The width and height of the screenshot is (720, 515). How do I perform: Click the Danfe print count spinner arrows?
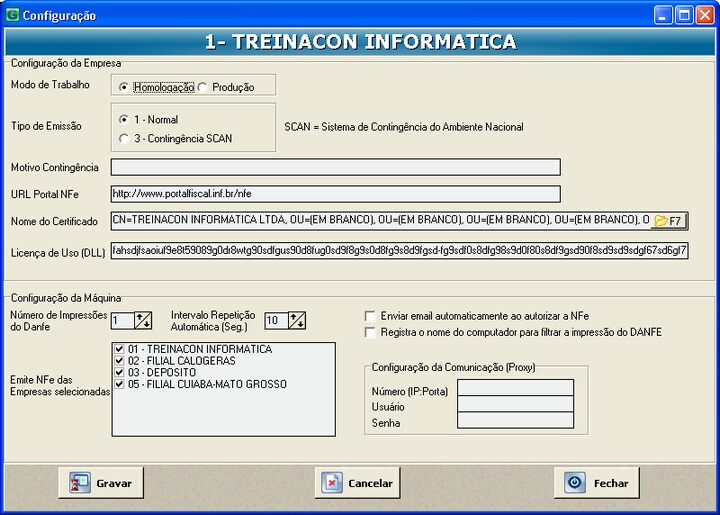(143, 320)
